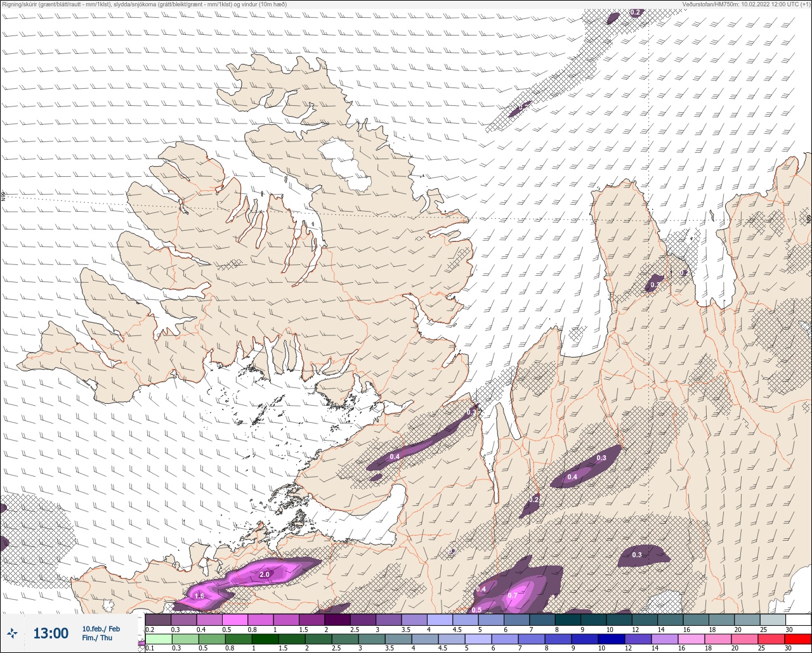Screen dimensions: 812x653
Task: Click the map title starting with Rigning/skúrir
Action: pos(144,4)
